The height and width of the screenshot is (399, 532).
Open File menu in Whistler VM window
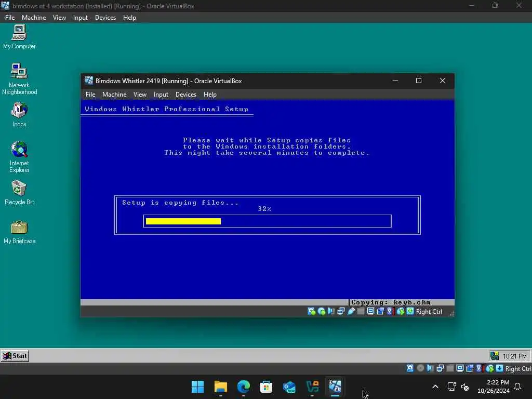coord(90,95)
